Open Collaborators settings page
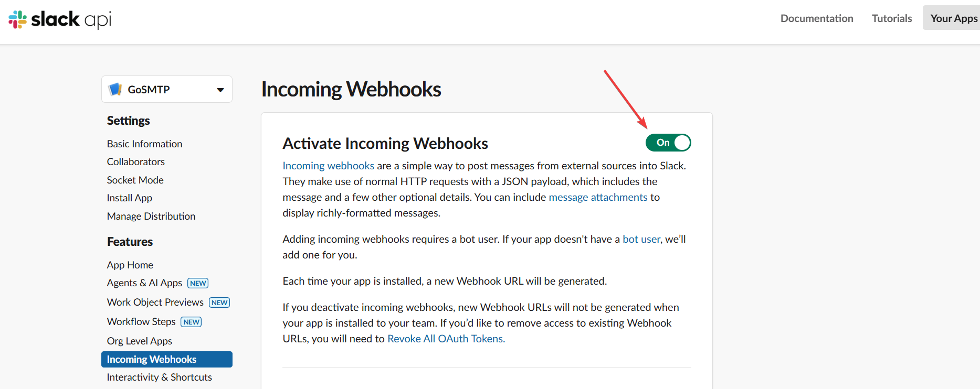The height and width of the screenshot is (389, 980). pos(136,161)
